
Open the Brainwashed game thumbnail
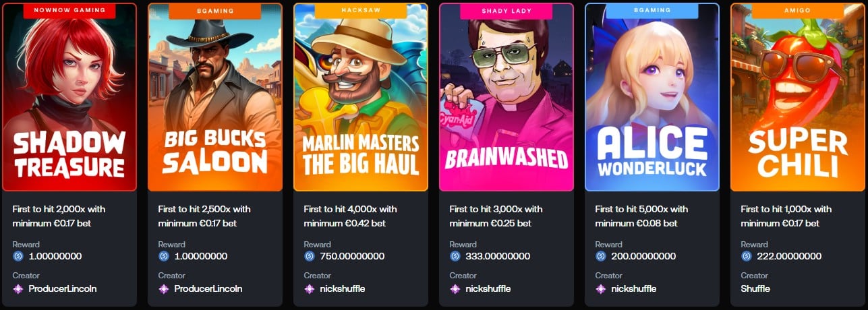(x=507, y=97)
